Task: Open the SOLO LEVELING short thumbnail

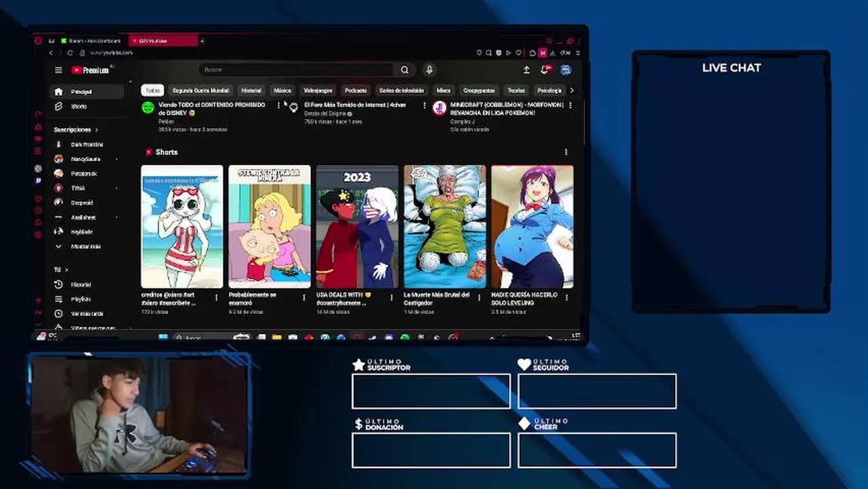Action: coord(532,227)
